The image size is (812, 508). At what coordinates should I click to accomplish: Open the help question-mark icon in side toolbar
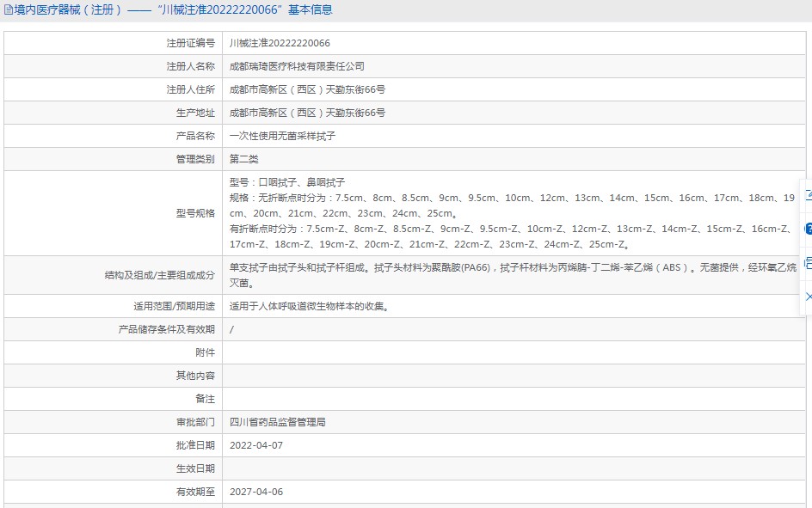(x=809, y=229)
